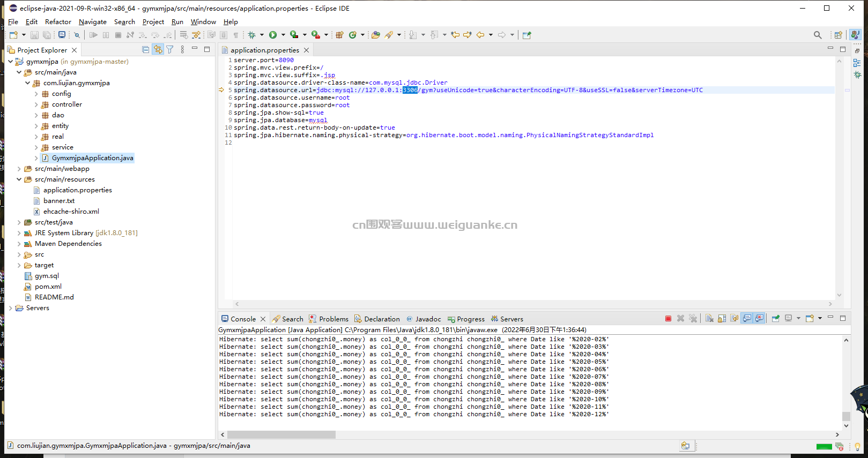Collapse the src/main/java folder
Screen dimensions: 868x458
coord(19,72)
